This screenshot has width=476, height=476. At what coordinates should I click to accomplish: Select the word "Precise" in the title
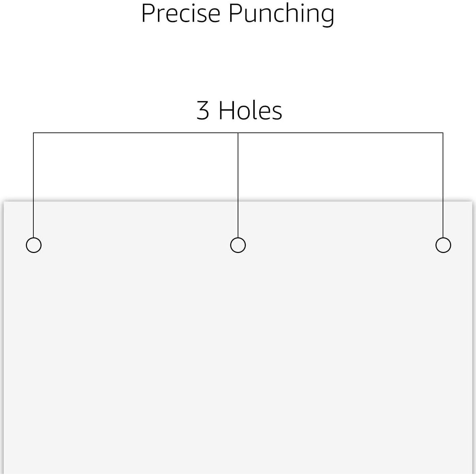coord(181,14)
